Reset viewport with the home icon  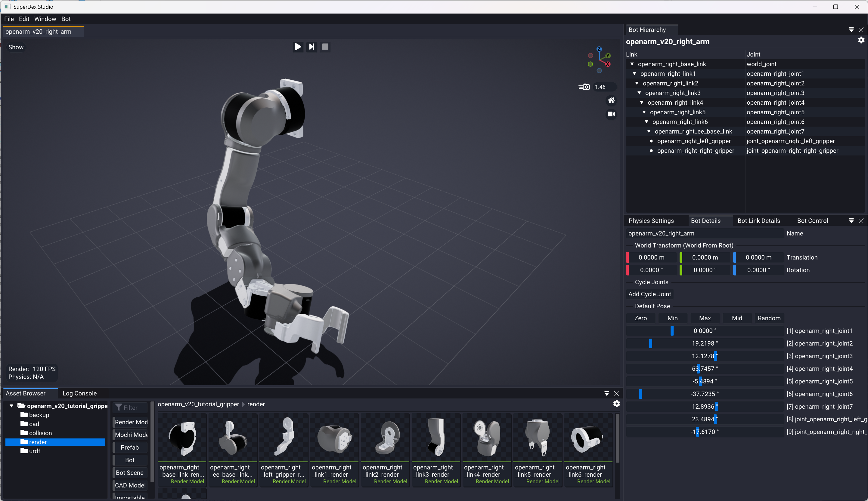(611, 100)
